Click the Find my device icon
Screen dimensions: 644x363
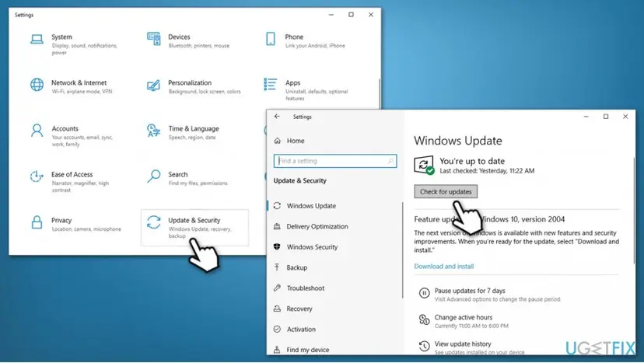click(277, 350)
